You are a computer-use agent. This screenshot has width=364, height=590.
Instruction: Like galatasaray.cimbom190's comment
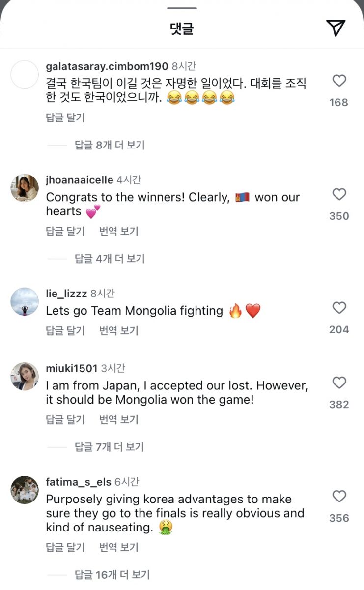339,81
